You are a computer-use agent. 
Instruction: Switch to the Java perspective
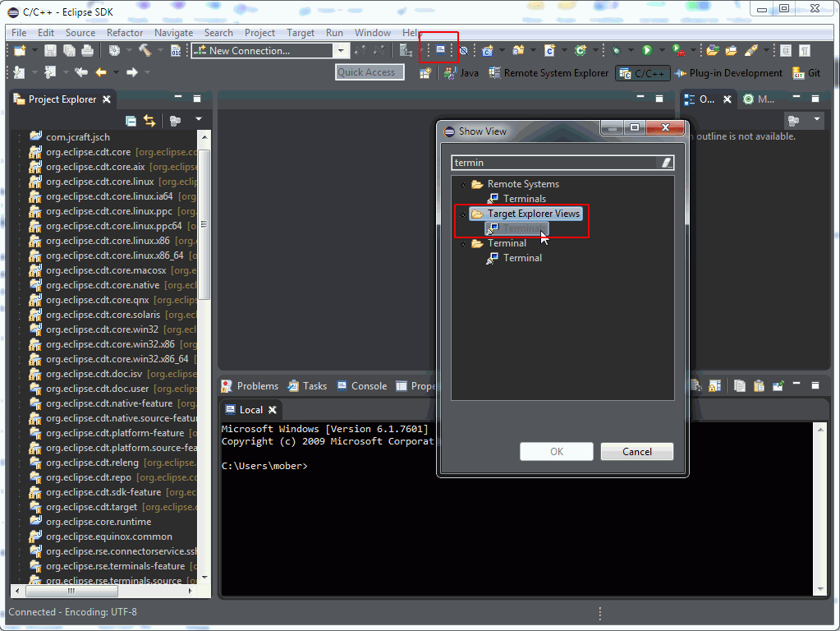(x=461, y=73)
